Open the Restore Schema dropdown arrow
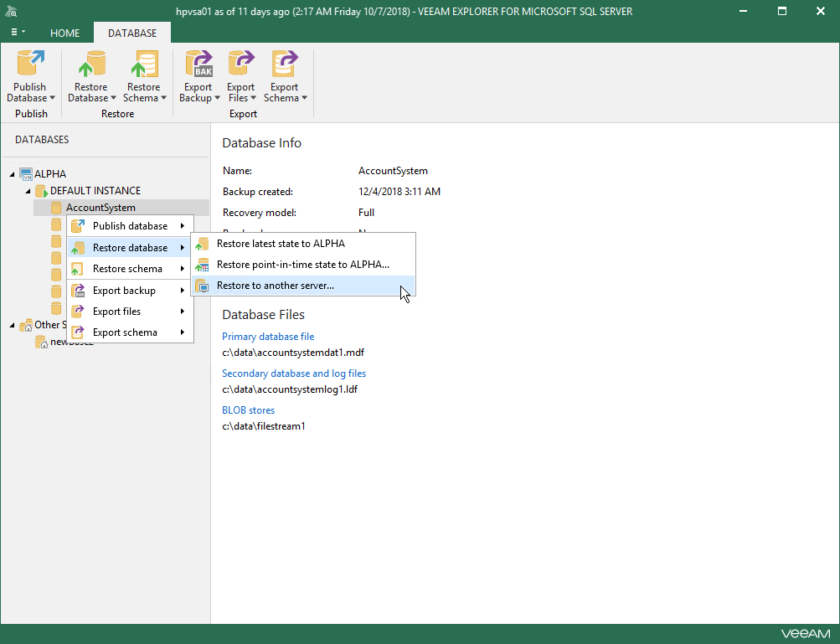Screen dimensions: 840x644 coord(164,98)
